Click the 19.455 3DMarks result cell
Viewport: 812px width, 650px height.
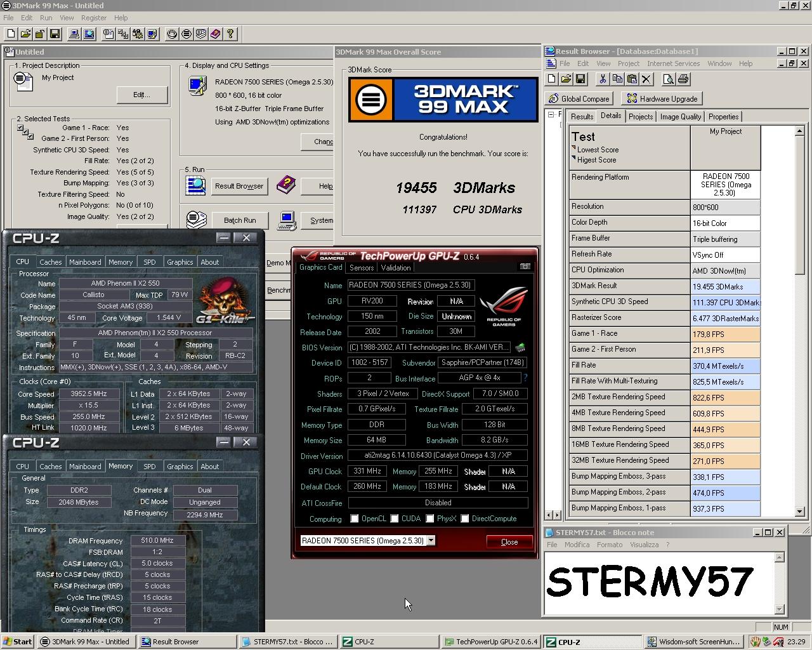tap(725, 286)
